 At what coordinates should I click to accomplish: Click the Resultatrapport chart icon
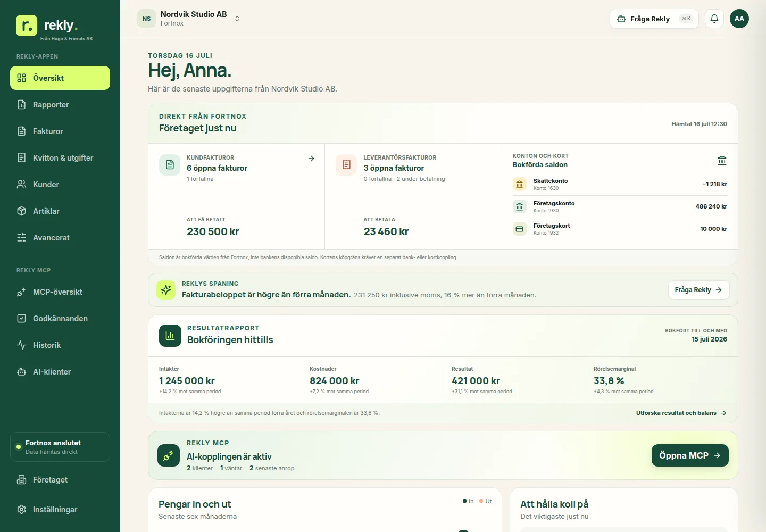click(x=170, y=336)
